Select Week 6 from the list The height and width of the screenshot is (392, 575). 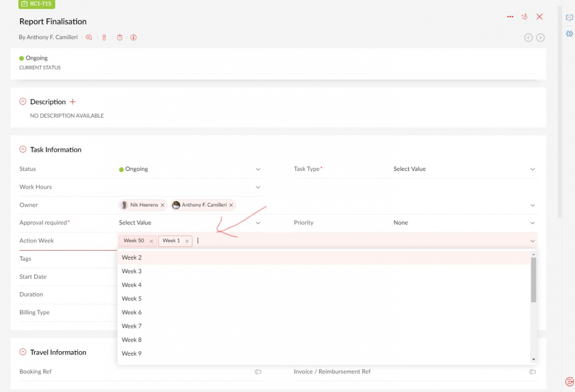coord(324,312)
